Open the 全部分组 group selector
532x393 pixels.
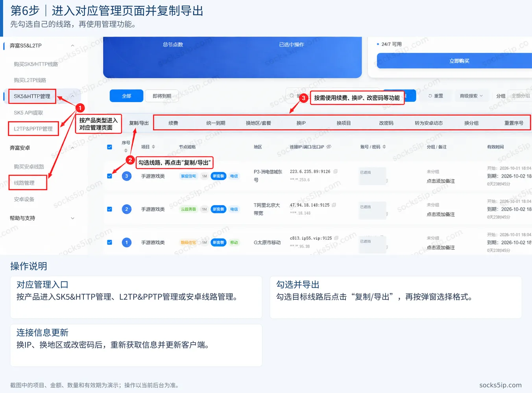(520, 96)
